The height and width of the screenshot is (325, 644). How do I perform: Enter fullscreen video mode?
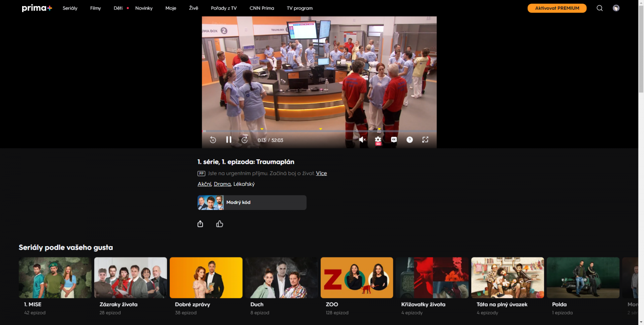[425, 140]
